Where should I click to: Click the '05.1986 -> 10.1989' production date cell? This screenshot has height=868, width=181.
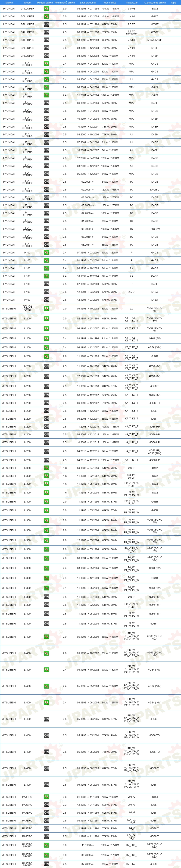coord(88,813)
